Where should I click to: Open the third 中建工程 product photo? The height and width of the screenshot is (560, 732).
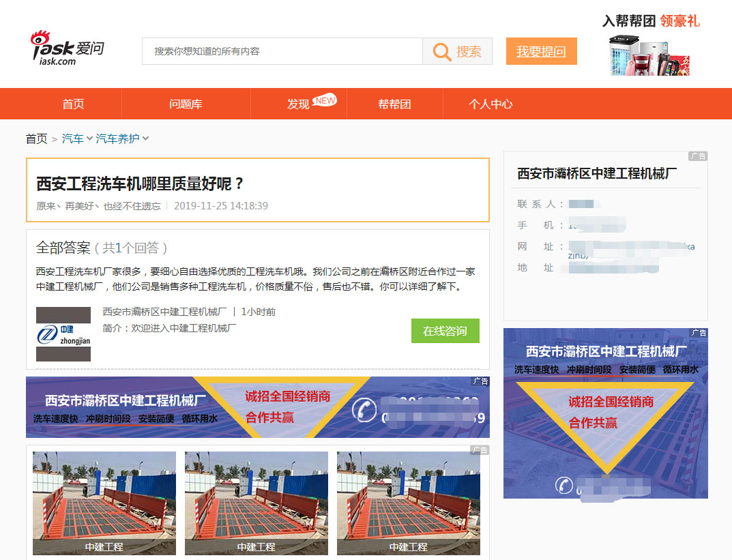409,503
